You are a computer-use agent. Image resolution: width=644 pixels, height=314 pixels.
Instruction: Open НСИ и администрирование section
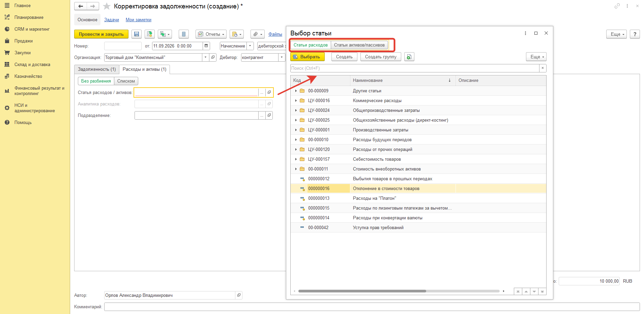(34, 108)
